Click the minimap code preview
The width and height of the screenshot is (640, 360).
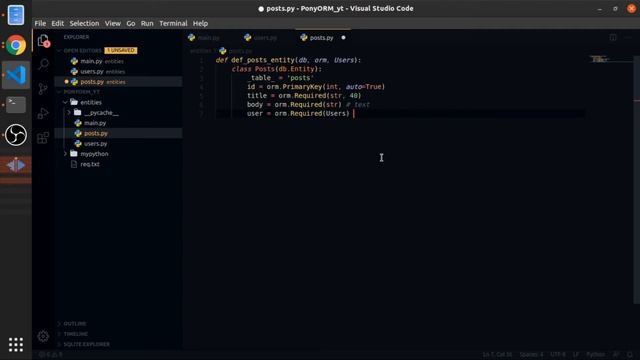(599, 59)
